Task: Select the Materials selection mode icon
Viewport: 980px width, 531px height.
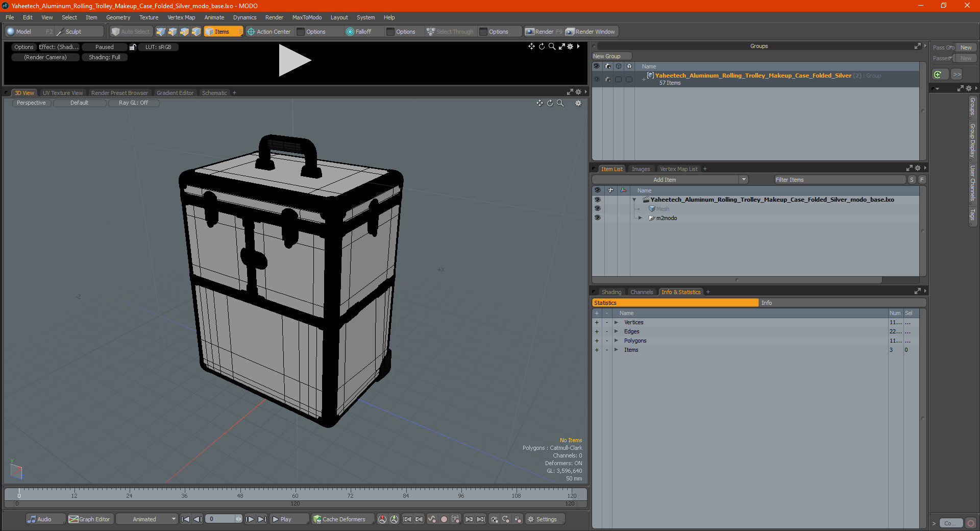Action: [x=196, y=32]
